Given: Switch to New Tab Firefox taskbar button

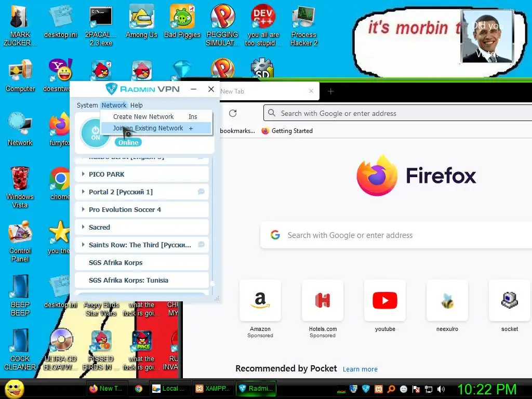Looking at the screenshot, I should tap(106, 389).
